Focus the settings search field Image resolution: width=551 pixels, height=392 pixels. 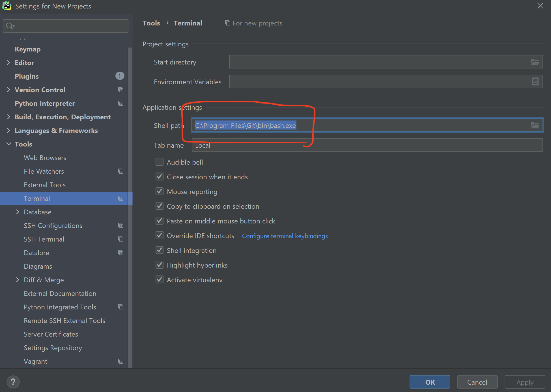(x=66, y=26)
